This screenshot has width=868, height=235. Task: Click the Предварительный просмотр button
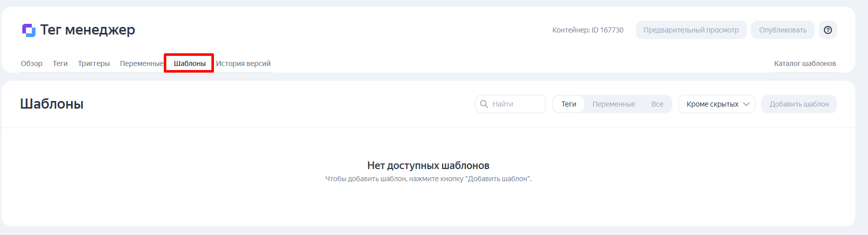[x=691, y=30]
